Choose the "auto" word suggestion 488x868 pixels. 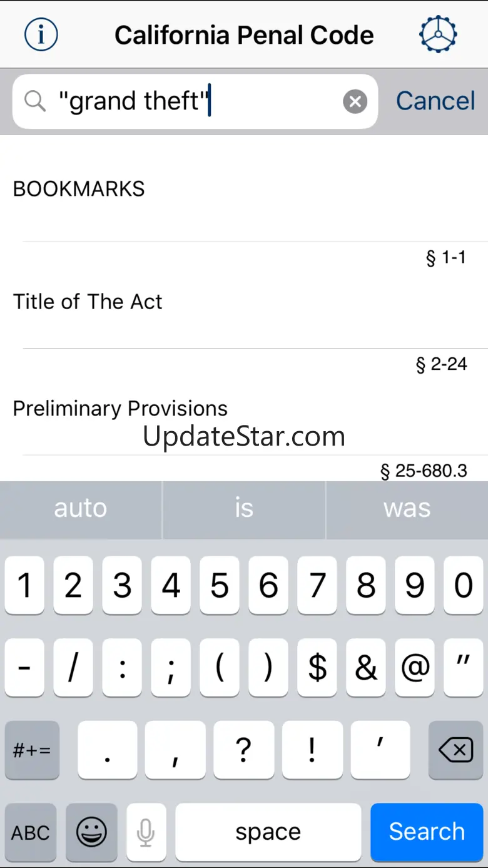pos(81,508)
